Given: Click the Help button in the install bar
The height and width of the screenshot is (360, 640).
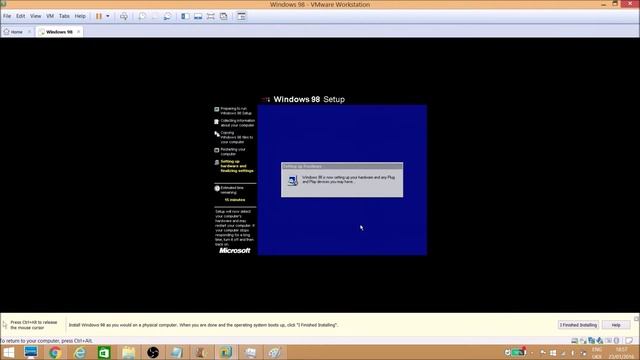Looking at the screenshot, I should pyautogui.click(x=616, y=325).
